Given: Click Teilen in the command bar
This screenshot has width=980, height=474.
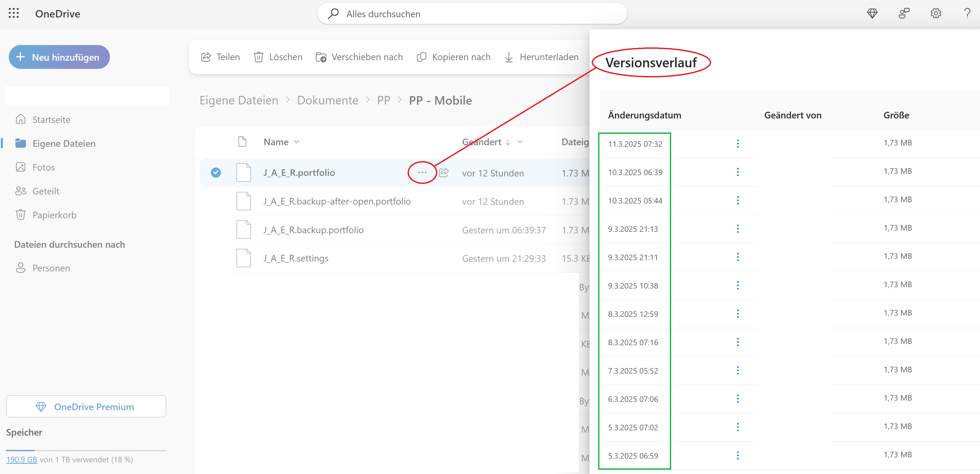Looking at the screenshot, I should click(221, 57).
